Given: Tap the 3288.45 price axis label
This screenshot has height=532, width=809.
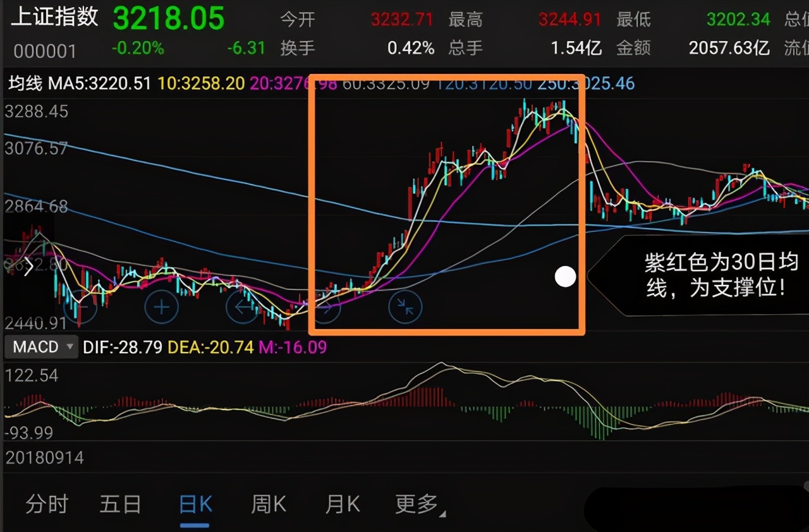Looking at the screenshot, I should pos(36,112).
